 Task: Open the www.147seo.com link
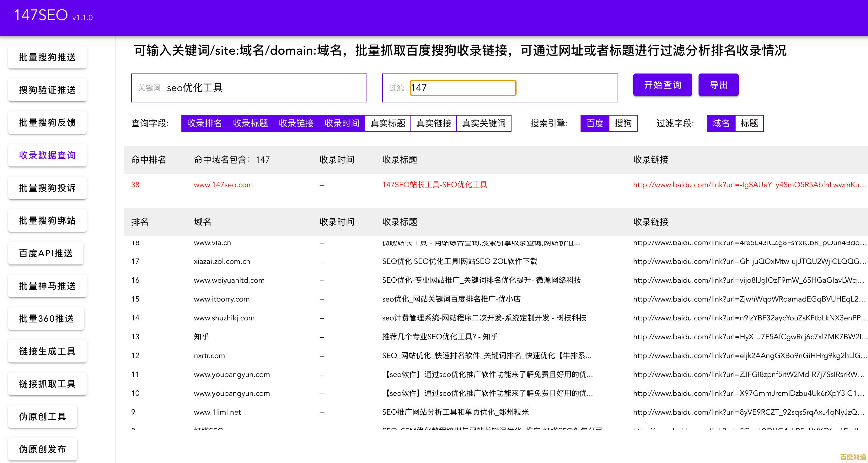(223, 185)
